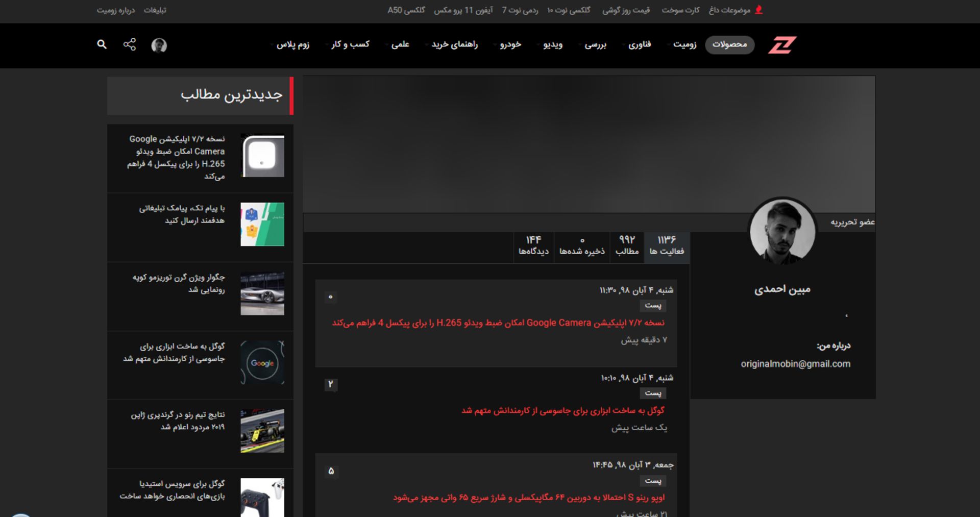Click the originalmobin@gmail.com email text
The image size is (980, 517).
(796, 364)
